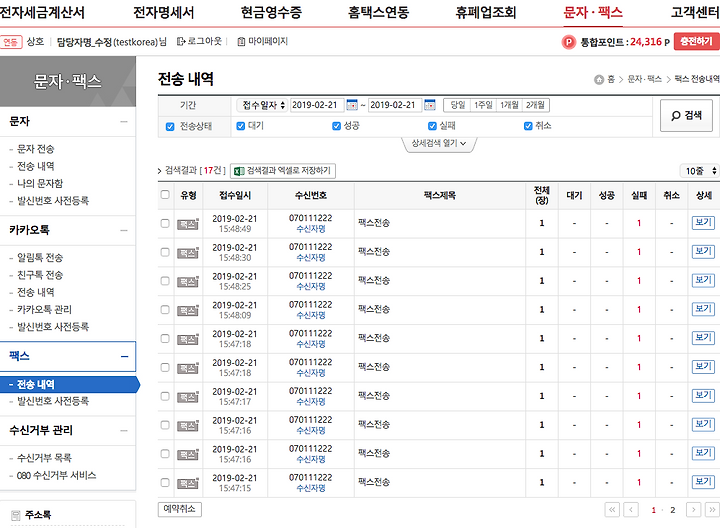Open the 현금영수증 top menu
Screen dimensions: 720x528
coord(271,12)
